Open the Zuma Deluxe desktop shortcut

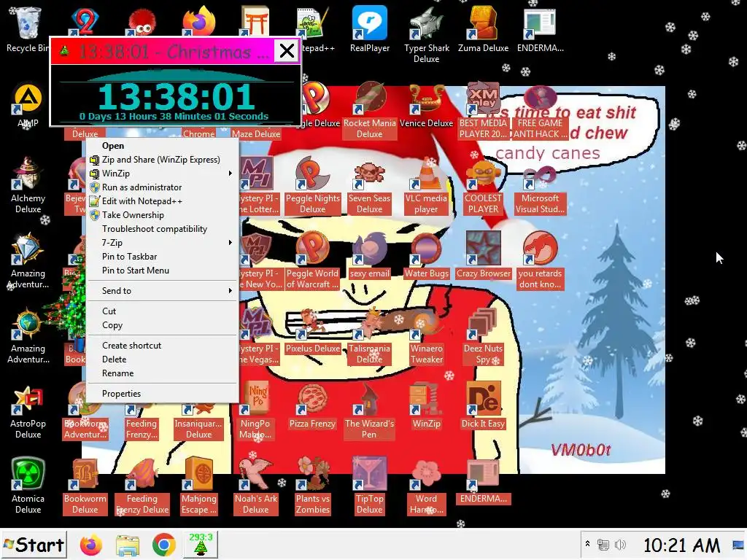click(x=483, y=29)
